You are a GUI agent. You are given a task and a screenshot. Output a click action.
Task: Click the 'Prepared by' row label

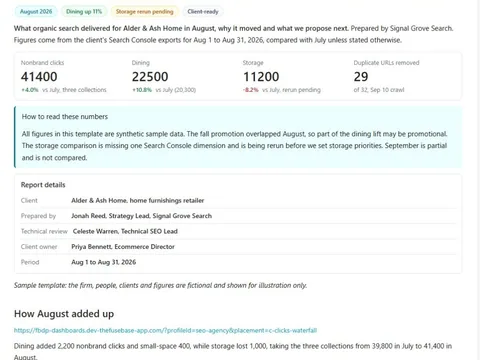coord(38,216)
